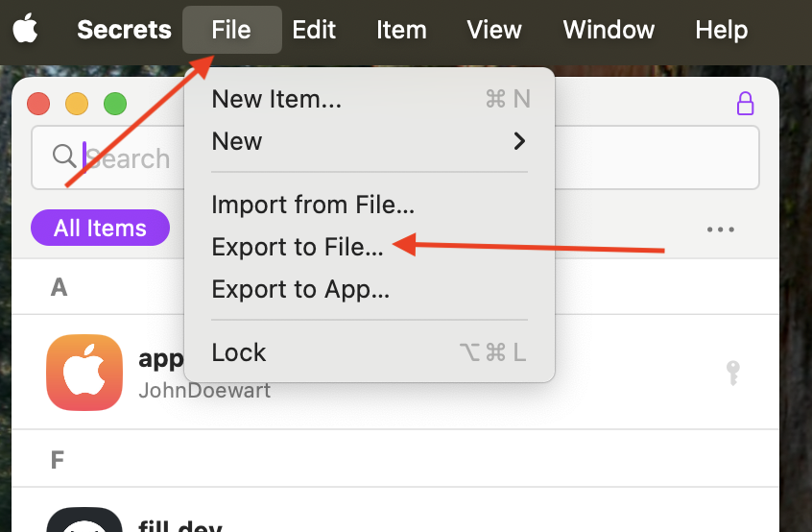
Task: Open the Secrets application menu
Action: pyautogui.click(x=124, y=30)
